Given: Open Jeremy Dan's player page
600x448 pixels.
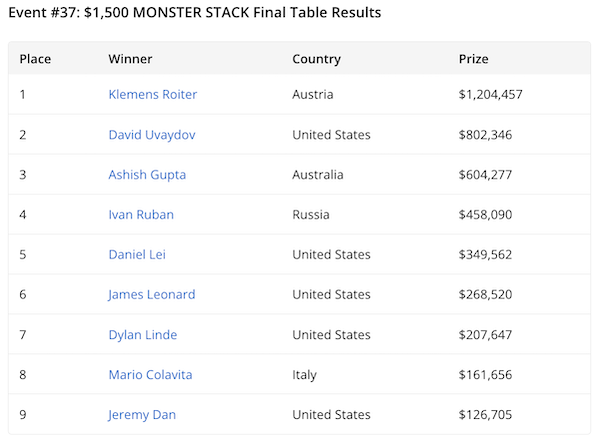Looking at the screenshot, I should 142,414.
